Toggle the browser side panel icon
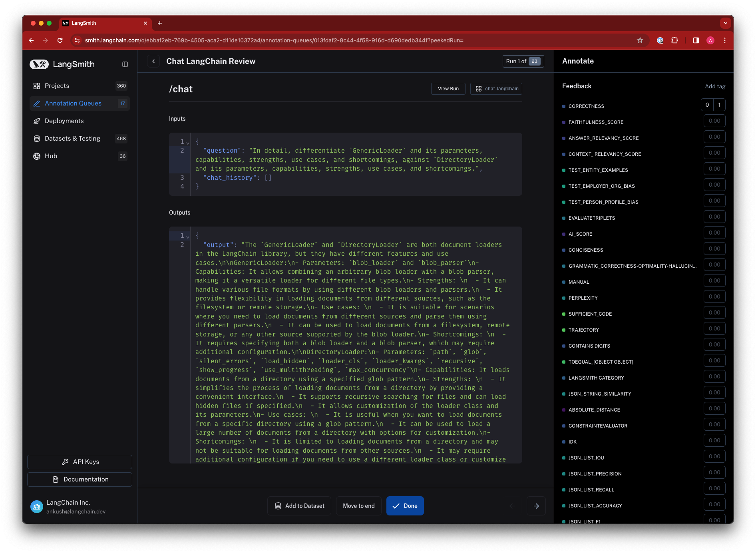 [x=696, y=40]
